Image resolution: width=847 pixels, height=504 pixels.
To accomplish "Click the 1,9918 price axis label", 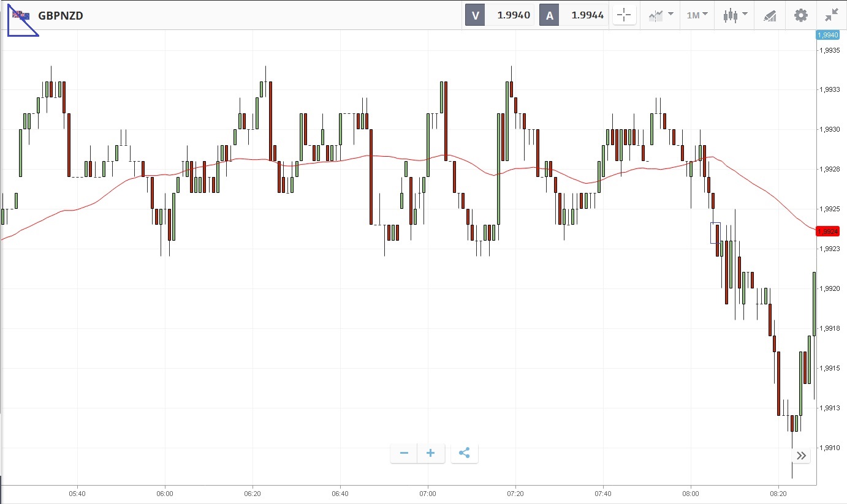I will (x=829, y=329).
